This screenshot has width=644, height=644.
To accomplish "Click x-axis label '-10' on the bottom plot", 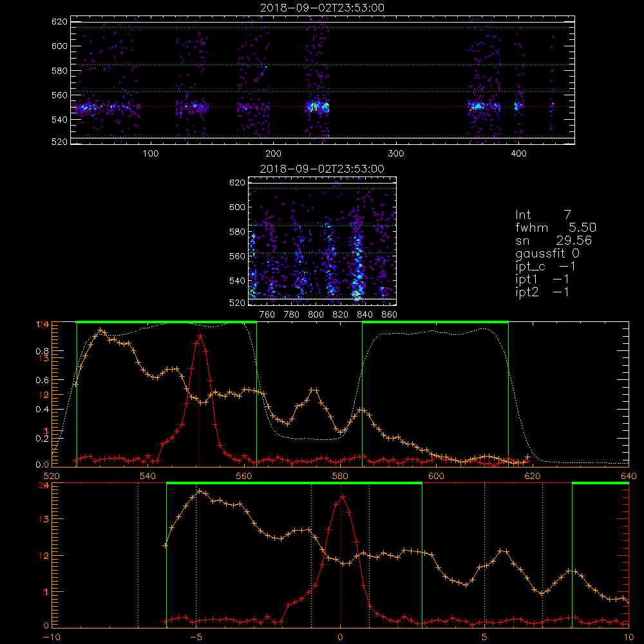I will [x=52, y=638].
